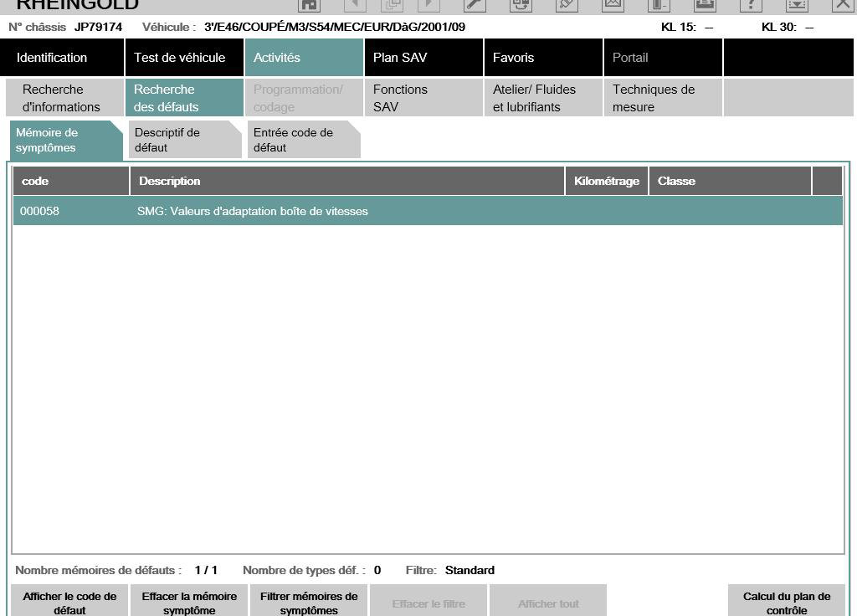Open the Favoris tab
The height and width of the screenshot is (616, 857).
tap(543, 58)
